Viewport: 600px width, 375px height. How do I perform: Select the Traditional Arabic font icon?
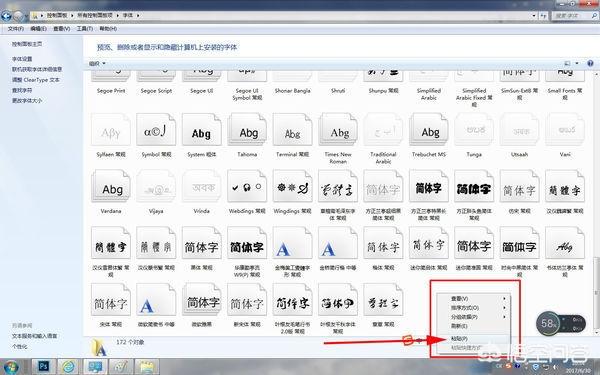pos(383,130)
